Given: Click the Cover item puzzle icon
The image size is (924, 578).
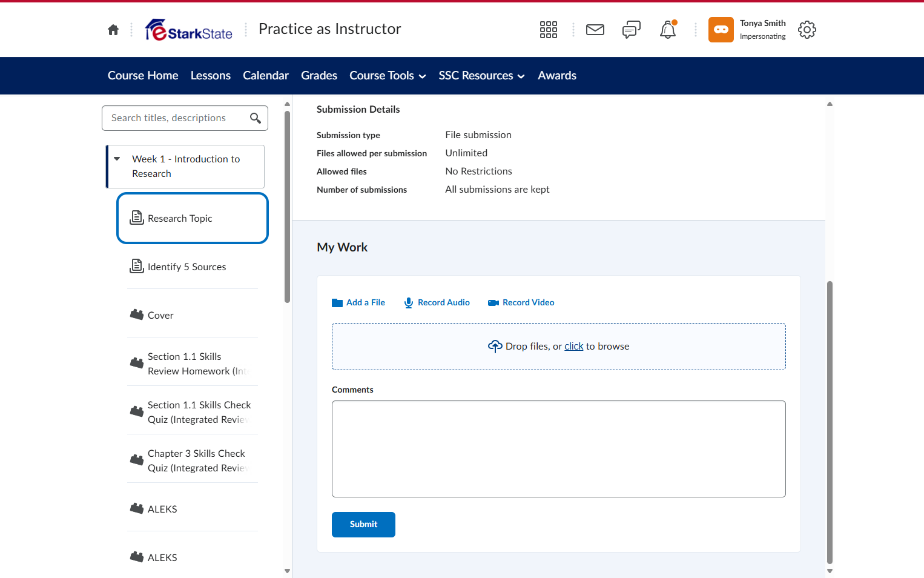Looking at the screenshot, I should (x=137, y=314).
